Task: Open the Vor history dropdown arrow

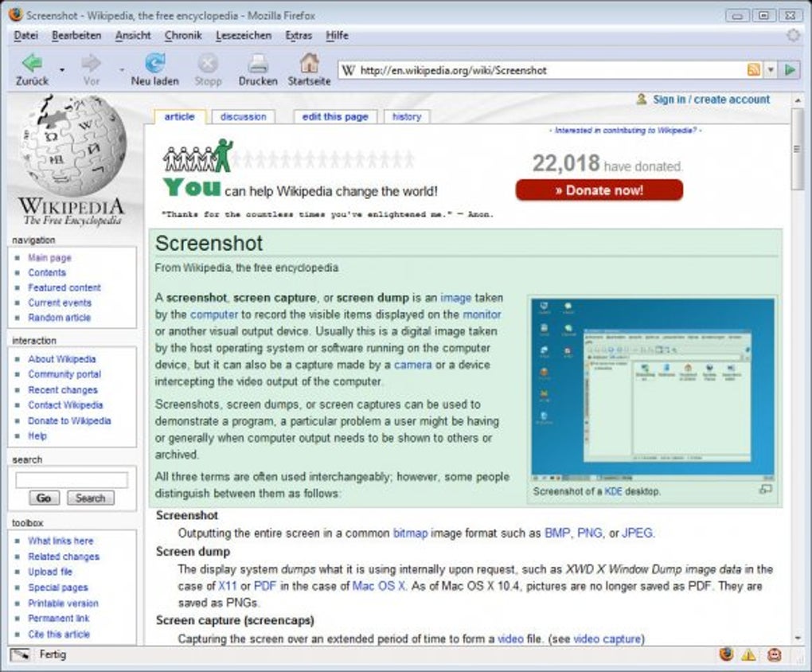Action: [x=122, y=69]
